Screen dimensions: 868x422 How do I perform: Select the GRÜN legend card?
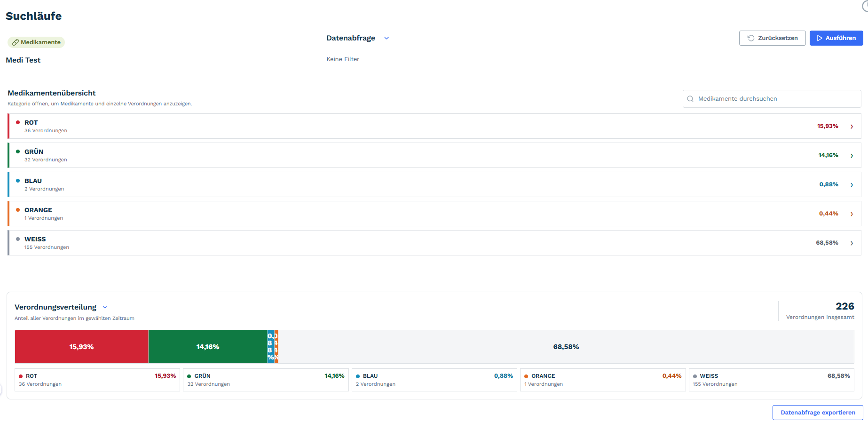(266, 380)
